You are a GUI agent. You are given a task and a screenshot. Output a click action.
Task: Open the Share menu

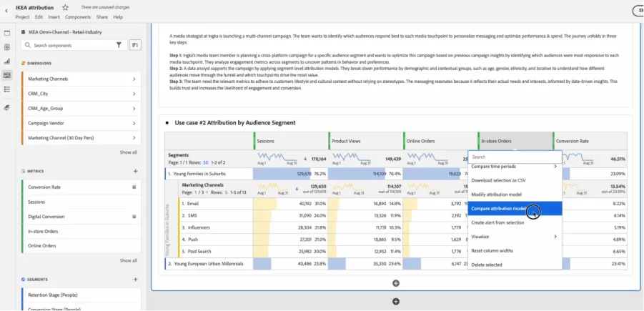[102, 17]
